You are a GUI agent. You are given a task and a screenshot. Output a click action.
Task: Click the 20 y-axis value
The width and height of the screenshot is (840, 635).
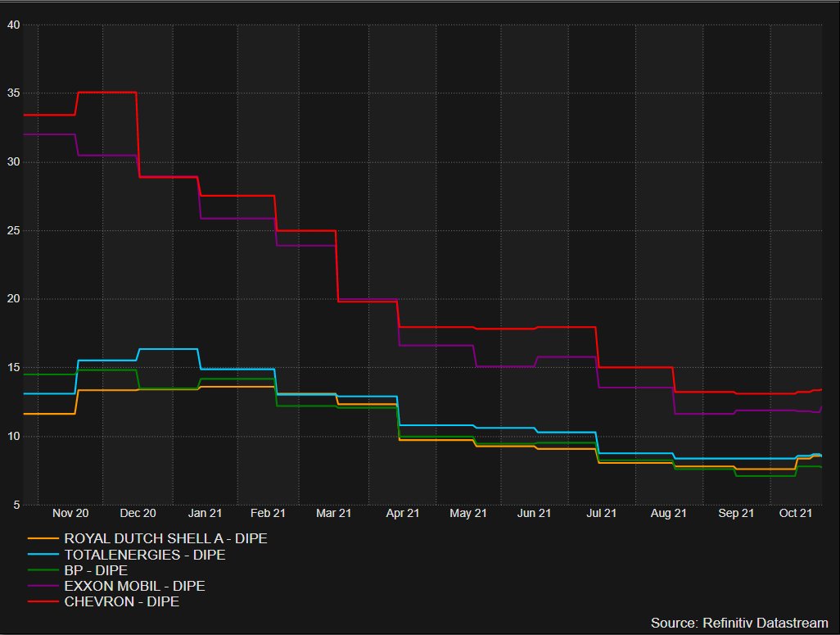pos(13,299)
